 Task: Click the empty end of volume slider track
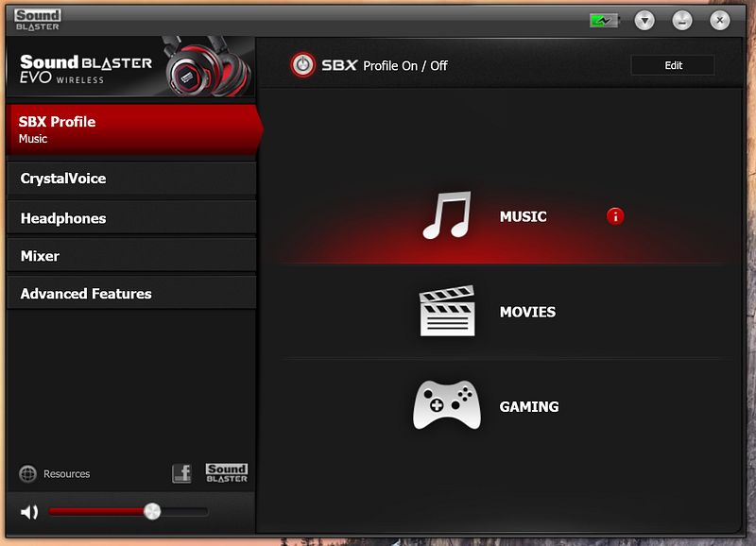coord(185,512)
